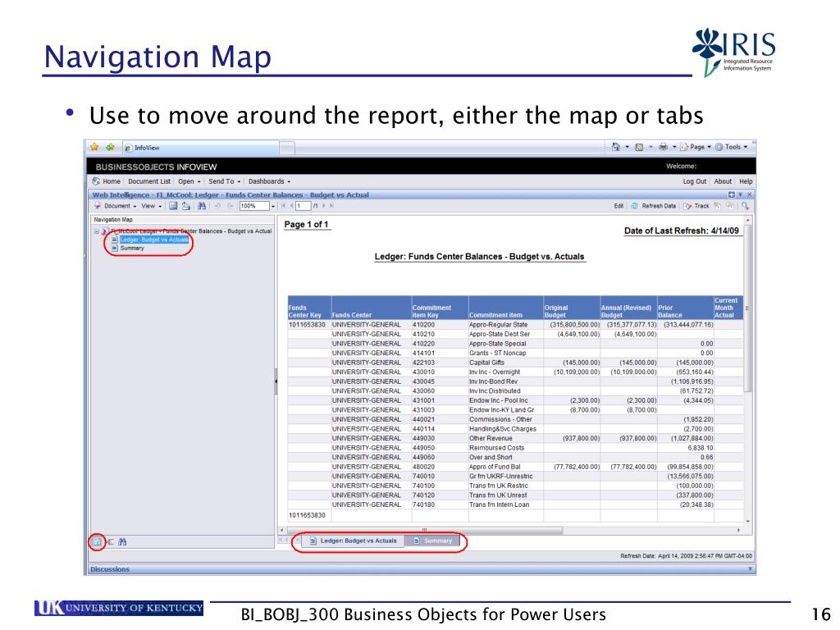The height and width of the screenshot is (630, 840).
Task: Open the zoom level dropdown arrow
Action: [273, 206]
